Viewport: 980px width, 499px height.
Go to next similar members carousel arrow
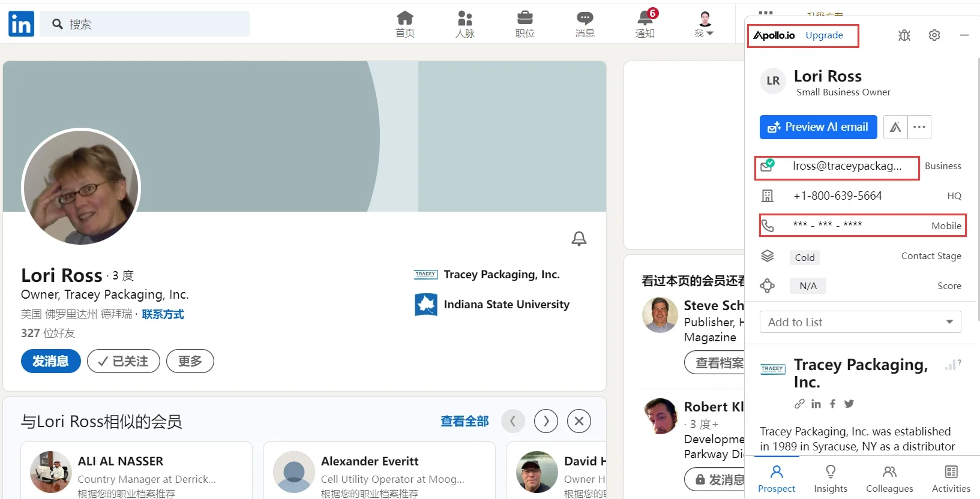pos(546,421)
